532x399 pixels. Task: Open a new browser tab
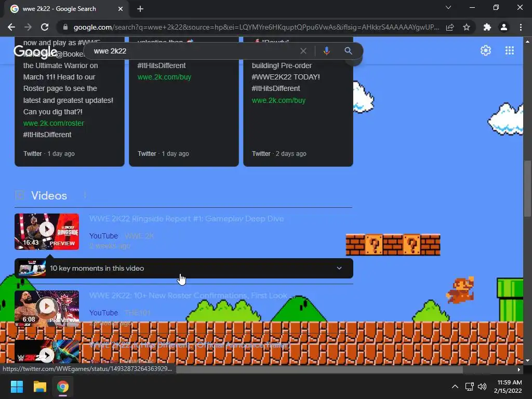(140, 9)
